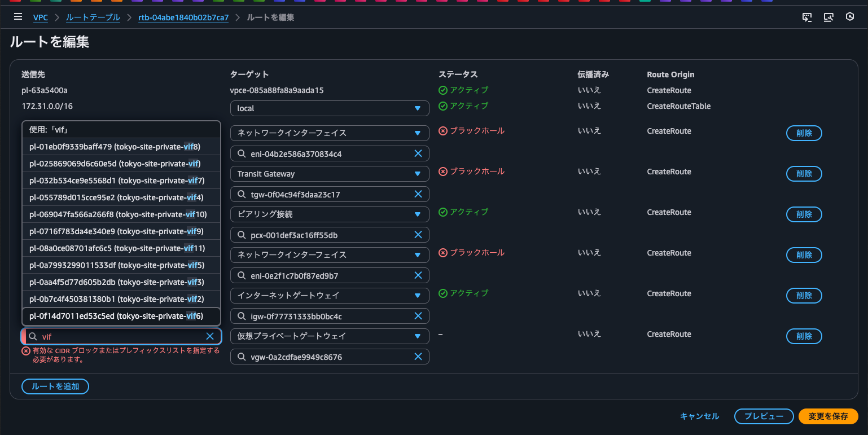The height and width of the screenshot is (435, 868).
Task: Save changes with 変更を保存
Action: [x=828, y=416]
